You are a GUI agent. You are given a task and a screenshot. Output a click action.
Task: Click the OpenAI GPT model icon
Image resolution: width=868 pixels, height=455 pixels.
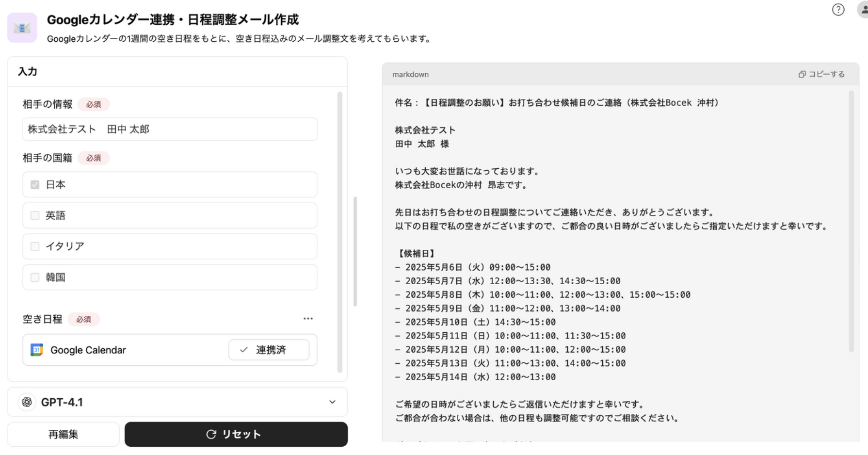27,402
